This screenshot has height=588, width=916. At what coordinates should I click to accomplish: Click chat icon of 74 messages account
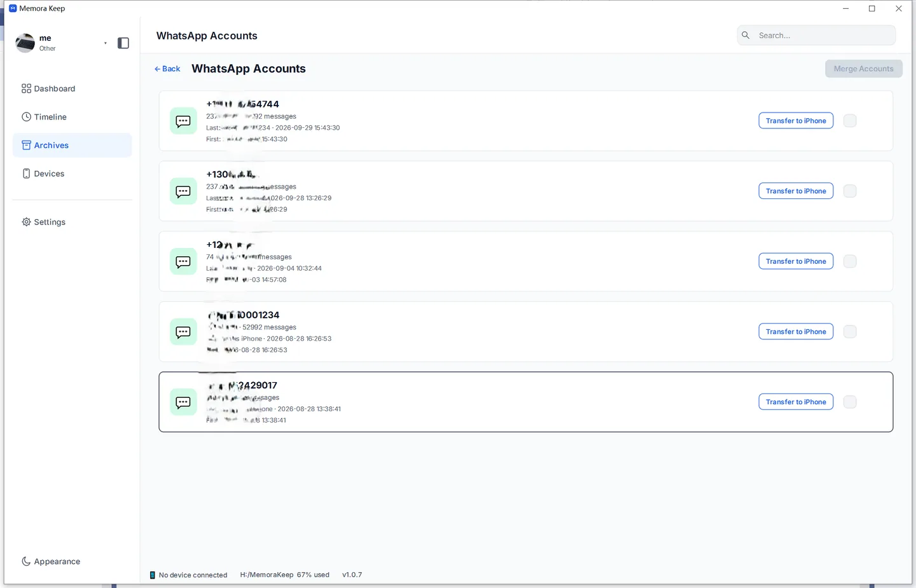coord(183,261)
